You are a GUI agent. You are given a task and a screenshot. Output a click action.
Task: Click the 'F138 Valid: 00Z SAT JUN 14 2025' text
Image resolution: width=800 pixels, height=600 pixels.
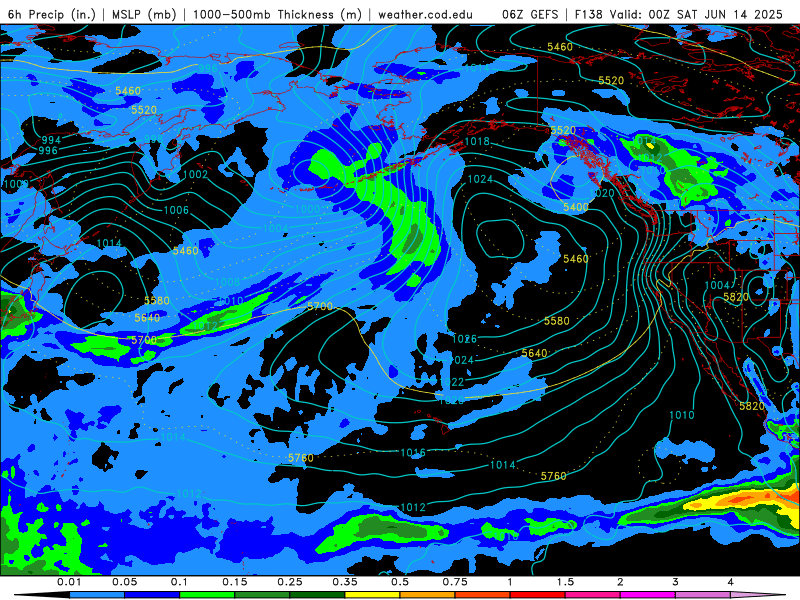[679, 14]
